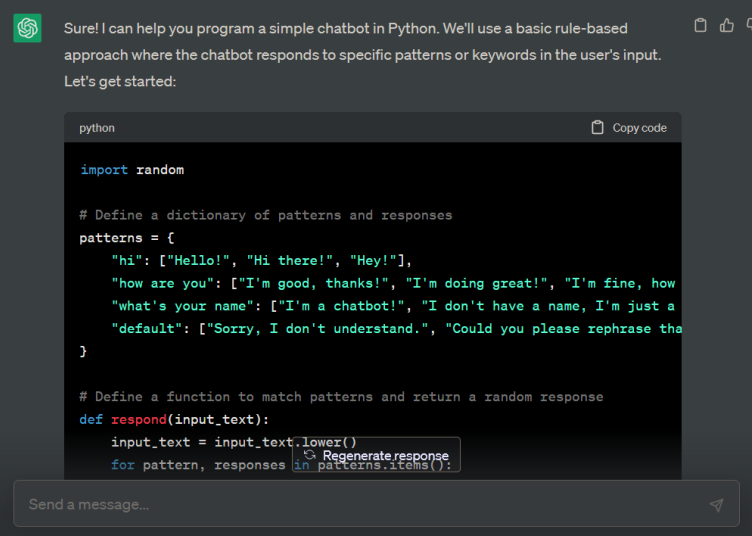Screen dimensions: 752x536
Task: Click the import random code line
Action: (132, 170)
